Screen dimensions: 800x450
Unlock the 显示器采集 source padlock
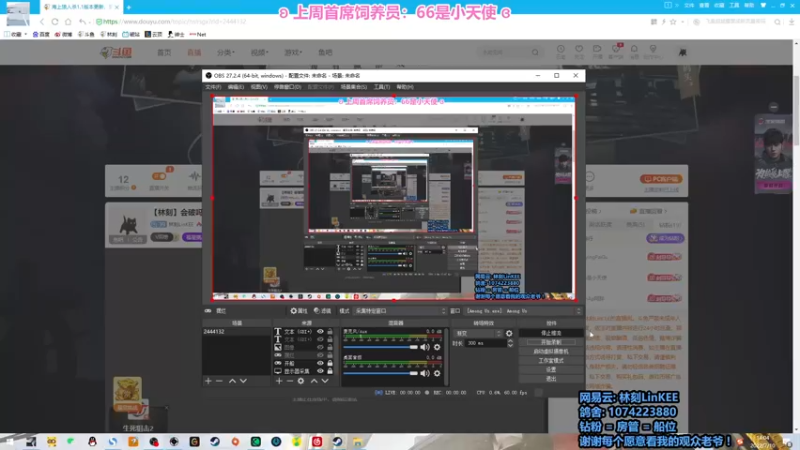point(330,371)
